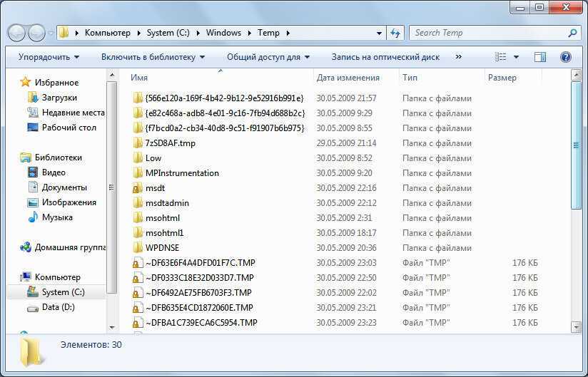The image size is (588, 377).
Task: Click ~DFBA1C739ECA6C5954.TMP file icon
Action: tap(138, 323)
